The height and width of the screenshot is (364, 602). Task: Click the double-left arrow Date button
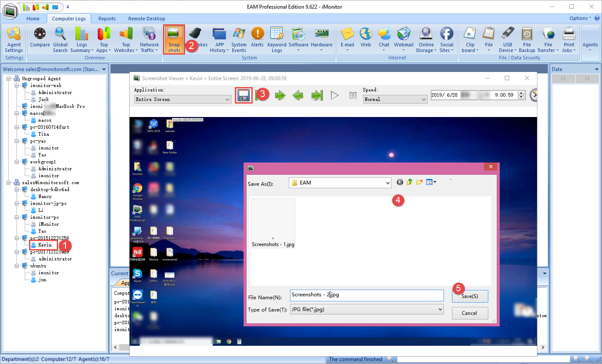tap(563, 79)
